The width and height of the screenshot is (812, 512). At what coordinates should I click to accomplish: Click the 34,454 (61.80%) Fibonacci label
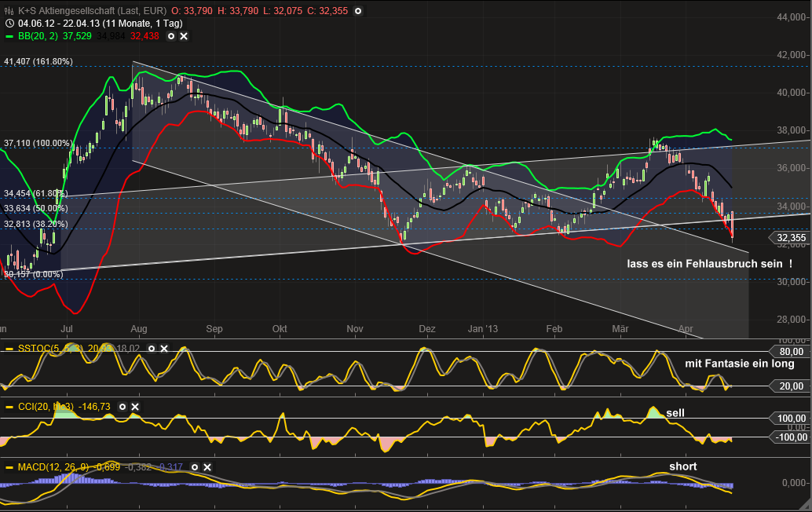click(x=36, y=194)
